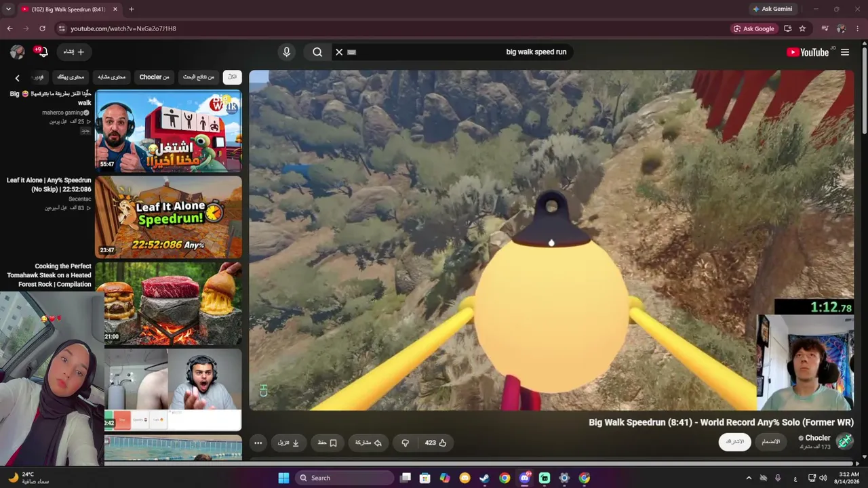View site information icon in address bar
The width and height of the screenshot is (868, 488).
[61, 28]
